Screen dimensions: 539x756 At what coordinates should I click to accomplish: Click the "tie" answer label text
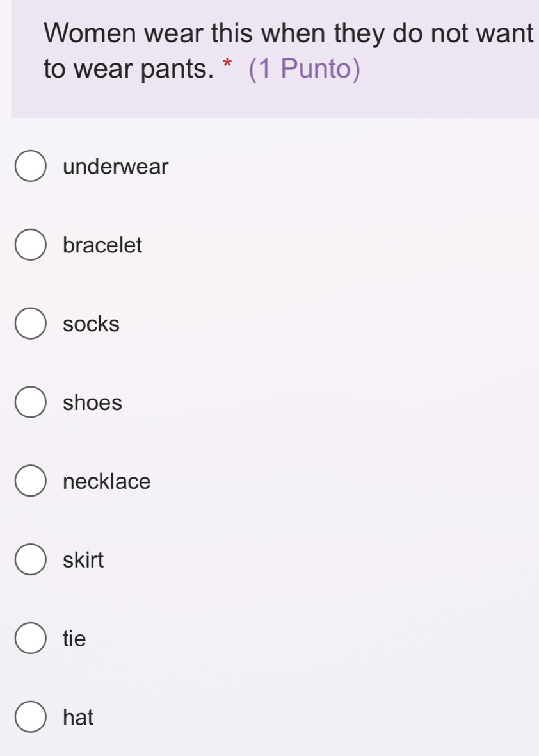[x=74, y=639]
